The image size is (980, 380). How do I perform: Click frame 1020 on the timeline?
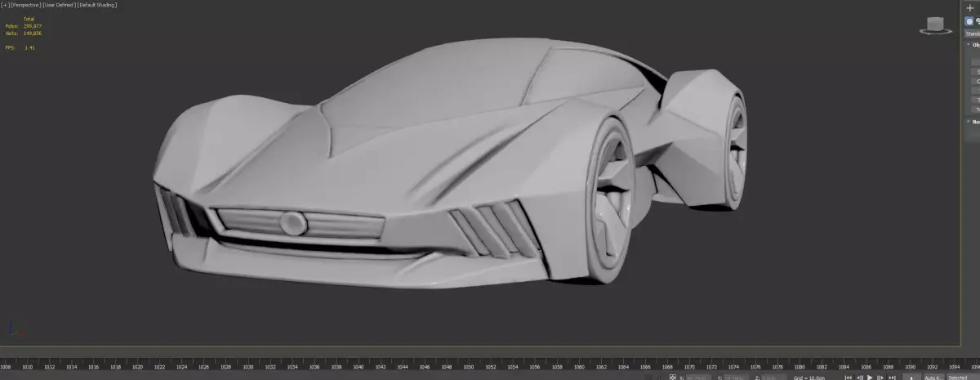coord(138,367)
